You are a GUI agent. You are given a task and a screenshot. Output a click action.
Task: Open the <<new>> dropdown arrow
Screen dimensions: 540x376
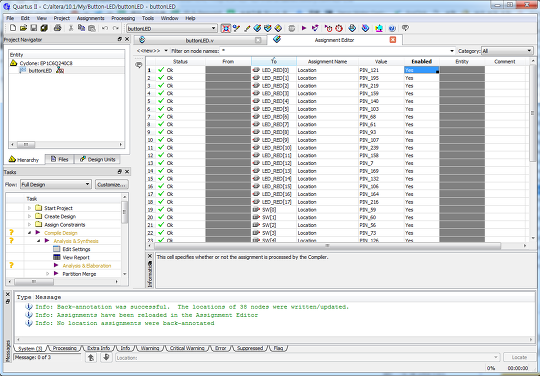166,51
